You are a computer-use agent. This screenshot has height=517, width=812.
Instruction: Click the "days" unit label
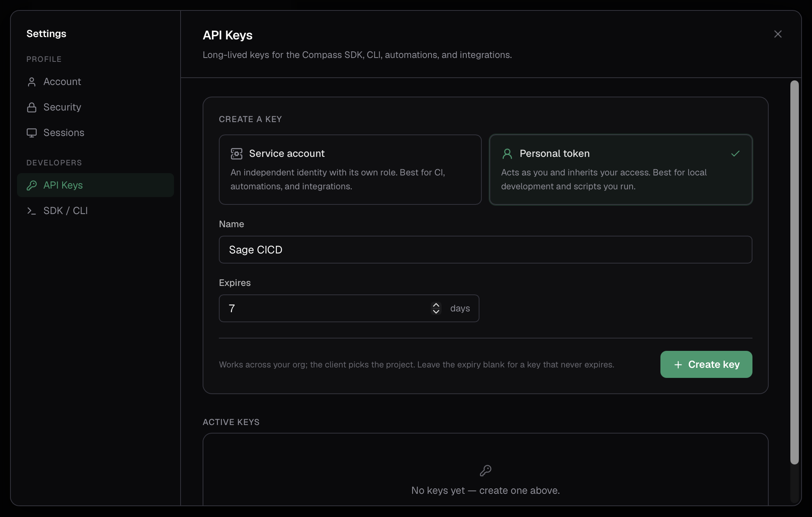point(460,308)
